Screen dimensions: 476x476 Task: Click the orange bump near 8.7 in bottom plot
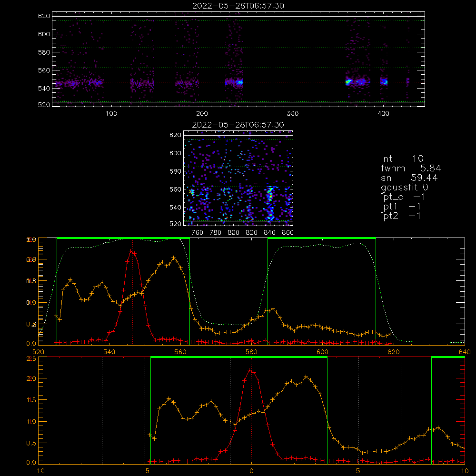pyautogui.click(x=438, y=428)
